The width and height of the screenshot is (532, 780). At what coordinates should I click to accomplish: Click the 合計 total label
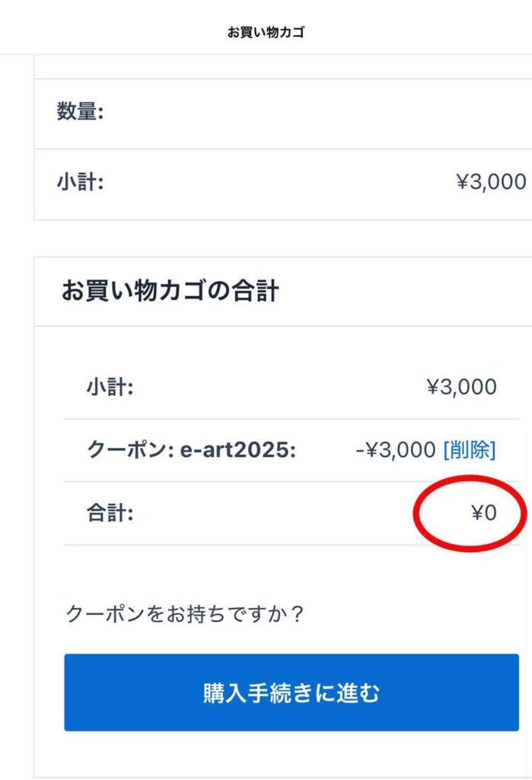click(110, 513)
